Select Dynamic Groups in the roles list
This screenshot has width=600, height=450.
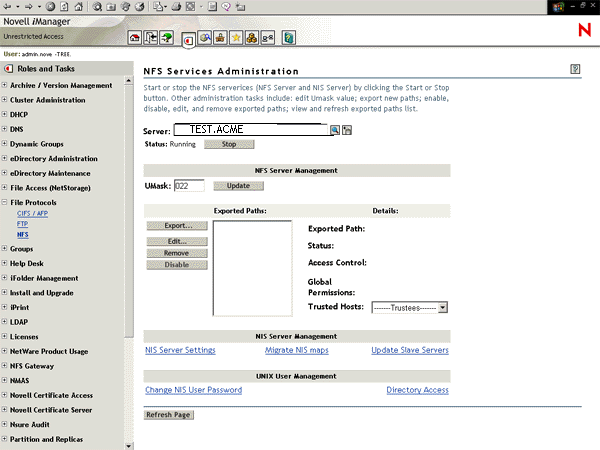[x=37, y=144]
